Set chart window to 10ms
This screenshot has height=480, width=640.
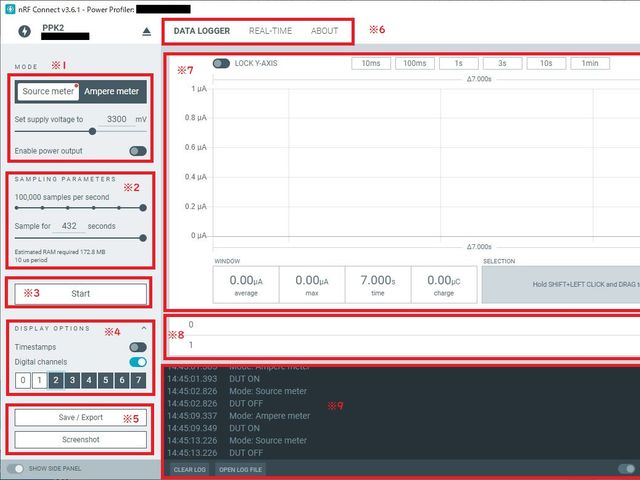(x=371, y=63)
